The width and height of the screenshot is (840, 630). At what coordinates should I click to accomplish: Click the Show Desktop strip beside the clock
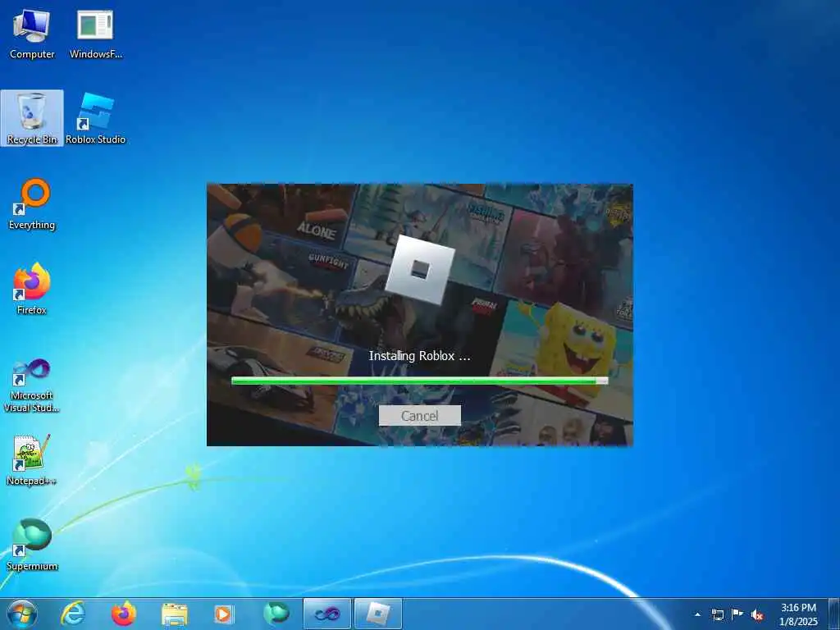coord(834,614)
